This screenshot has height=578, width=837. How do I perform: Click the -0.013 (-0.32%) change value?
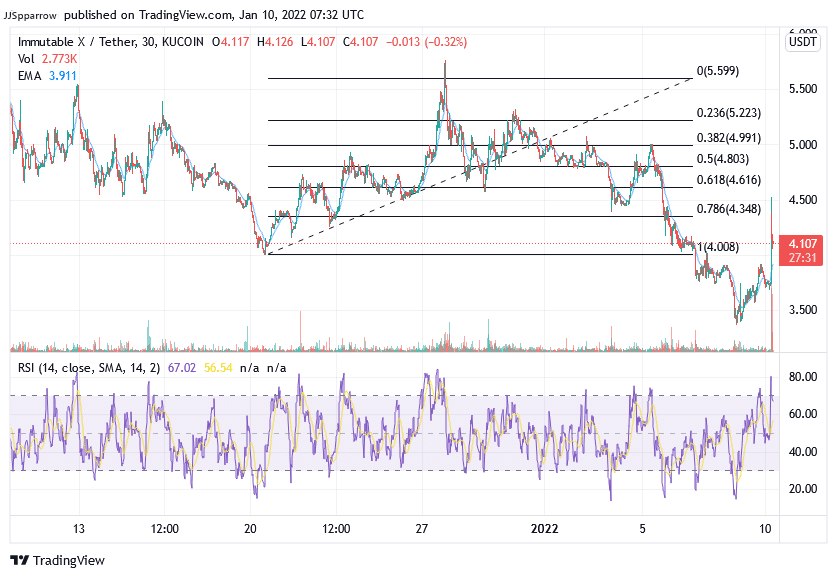pos(427,42)
